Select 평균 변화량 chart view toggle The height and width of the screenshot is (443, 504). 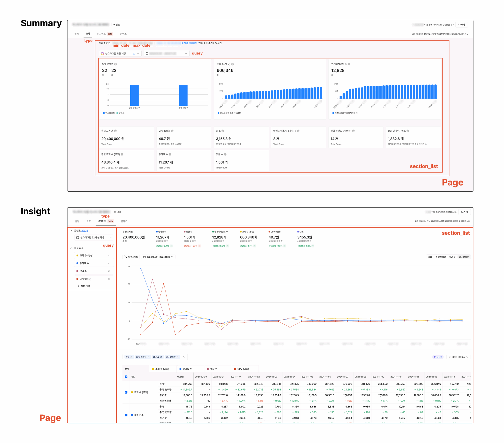pos(464,257)
